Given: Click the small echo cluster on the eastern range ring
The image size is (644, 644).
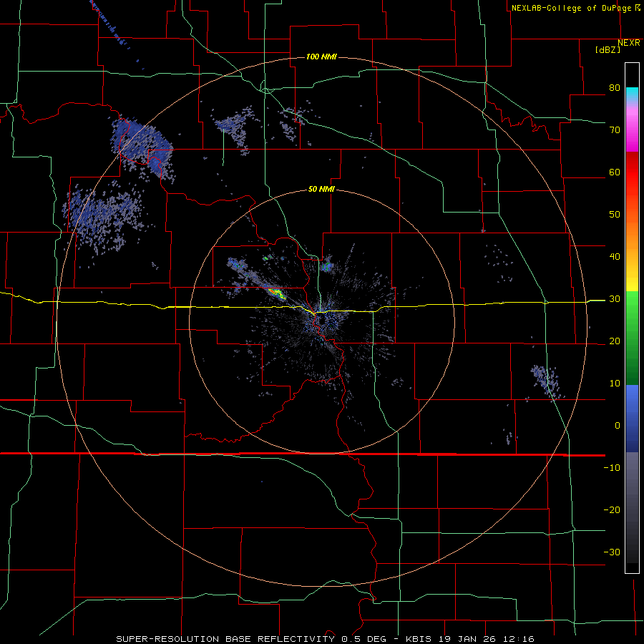Looking at the screenshot, I should tap(547, 382).
